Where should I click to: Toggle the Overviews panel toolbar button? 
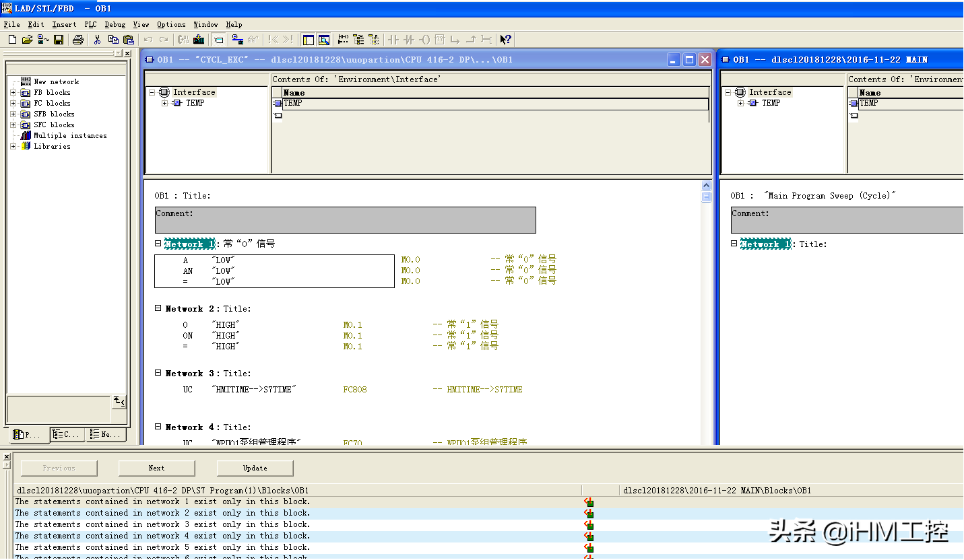point(308,40)
